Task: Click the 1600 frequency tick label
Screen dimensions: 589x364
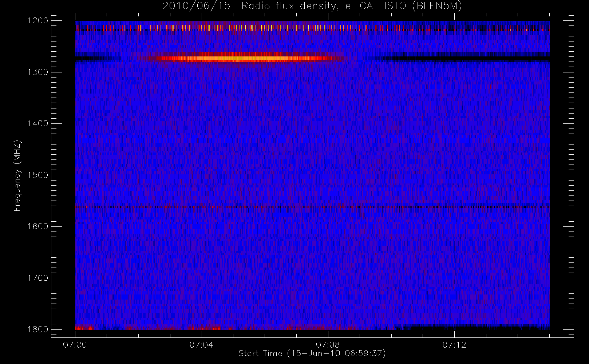Action: [x=38, y=226]
